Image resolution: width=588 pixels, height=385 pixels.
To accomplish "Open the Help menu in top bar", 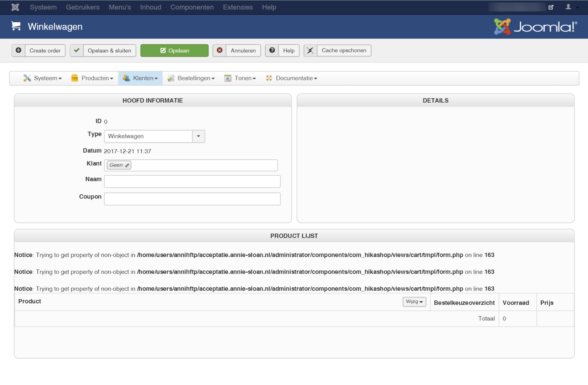I will point(269,7).
